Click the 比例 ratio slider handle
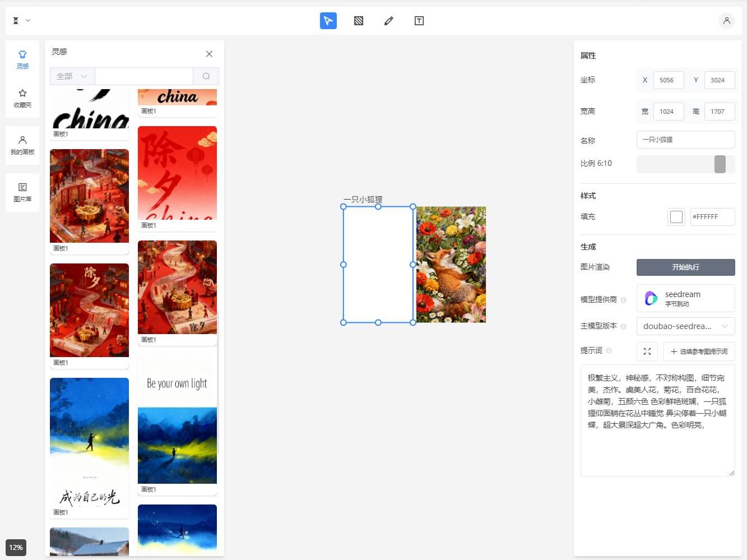This screenshot has width=747, height=560. click(x=720, y=164)
